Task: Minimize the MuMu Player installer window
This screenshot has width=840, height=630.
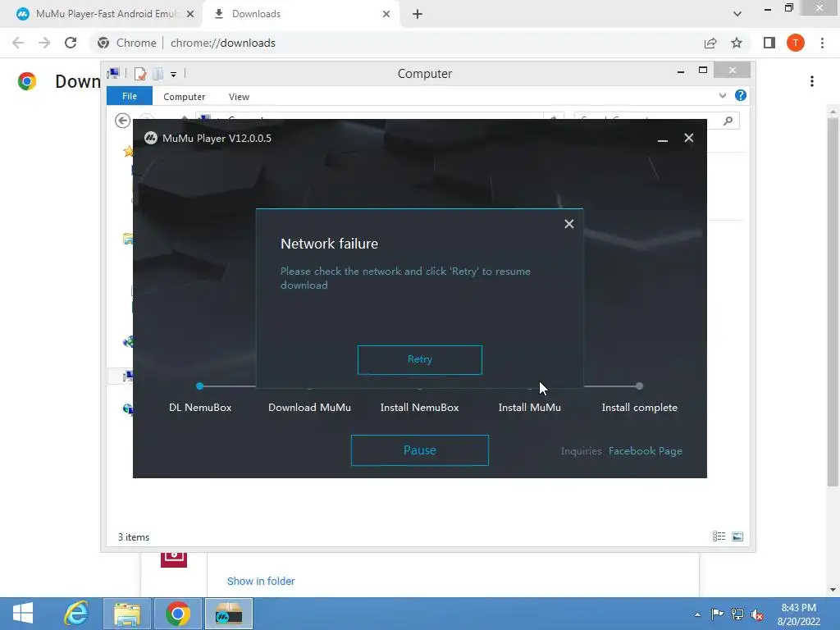Action: [x=663, y=139]
